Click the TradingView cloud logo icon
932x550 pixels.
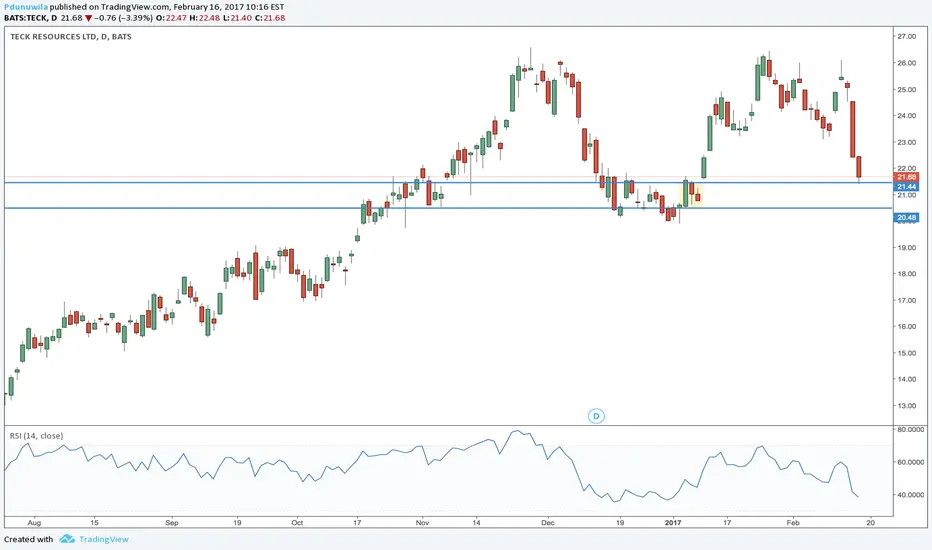pos(67,539)
